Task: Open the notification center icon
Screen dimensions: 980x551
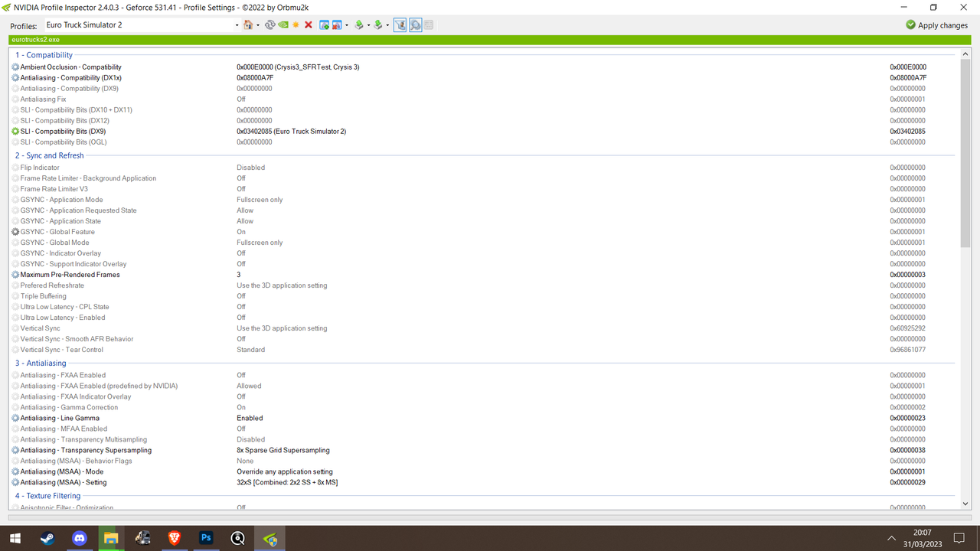Action: tap(959, 538)
